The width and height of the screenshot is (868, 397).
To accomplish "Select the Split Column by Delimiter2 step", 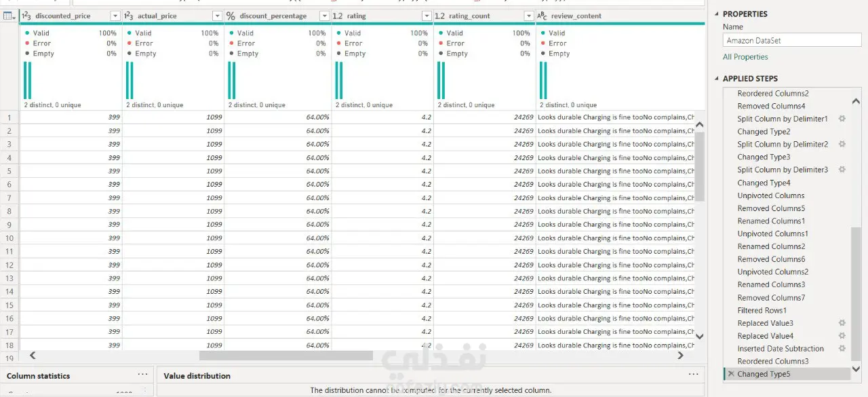I will coord(783,144).
